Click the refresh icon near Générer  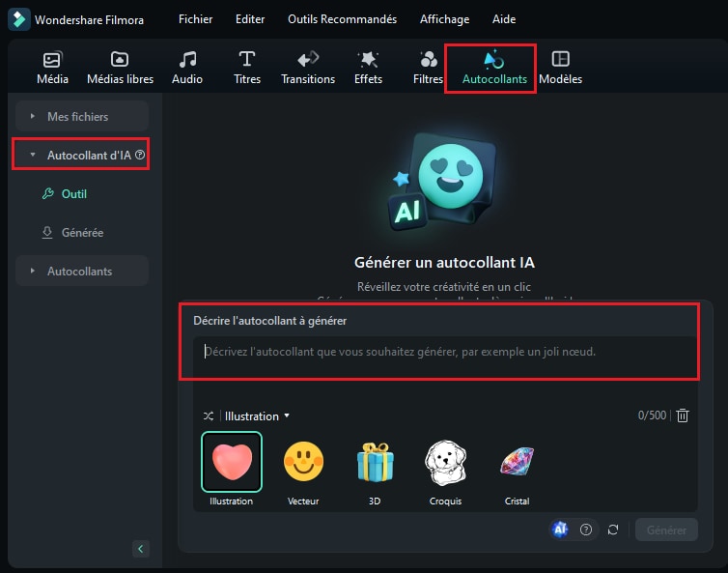pos(613,530)
